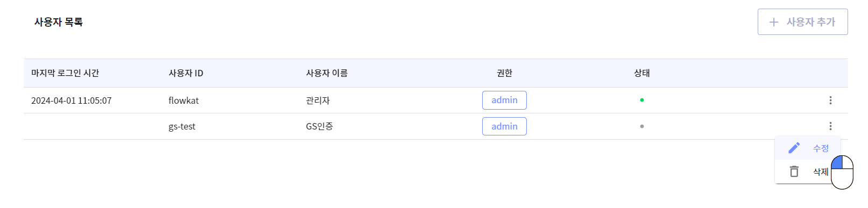The width and height of the screenshot is (868, 208).
Task: Click green status dot for flowkat
Action: pyautogui.click(x=641, y=100)
